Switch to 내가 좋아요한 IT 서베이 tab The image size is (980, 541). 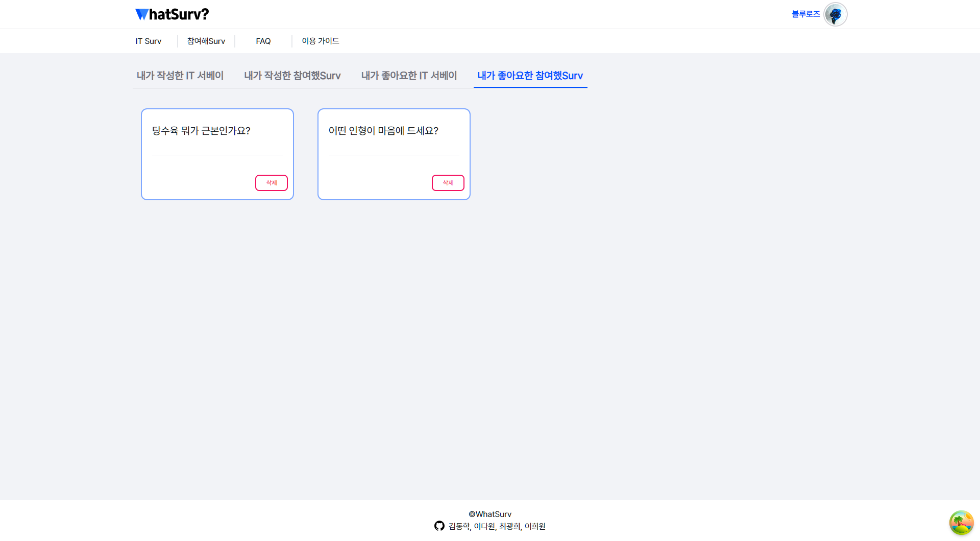409,76
